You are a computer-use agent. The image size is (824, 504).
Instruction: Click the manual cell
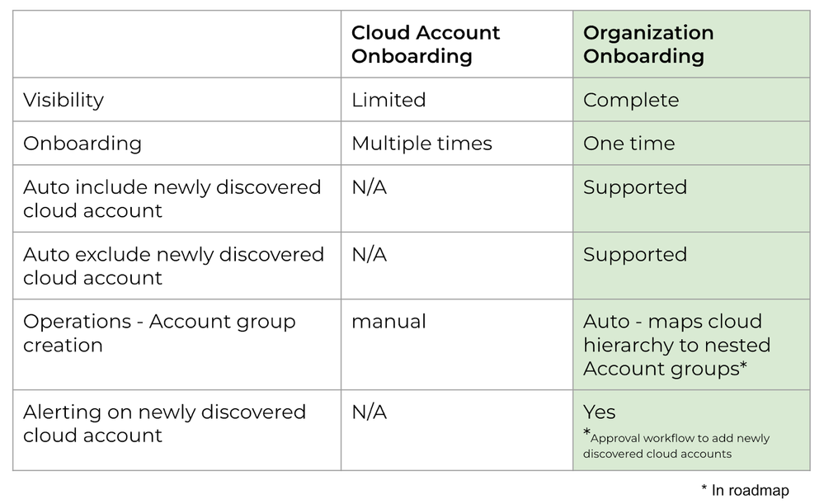(x=388, y=322)
